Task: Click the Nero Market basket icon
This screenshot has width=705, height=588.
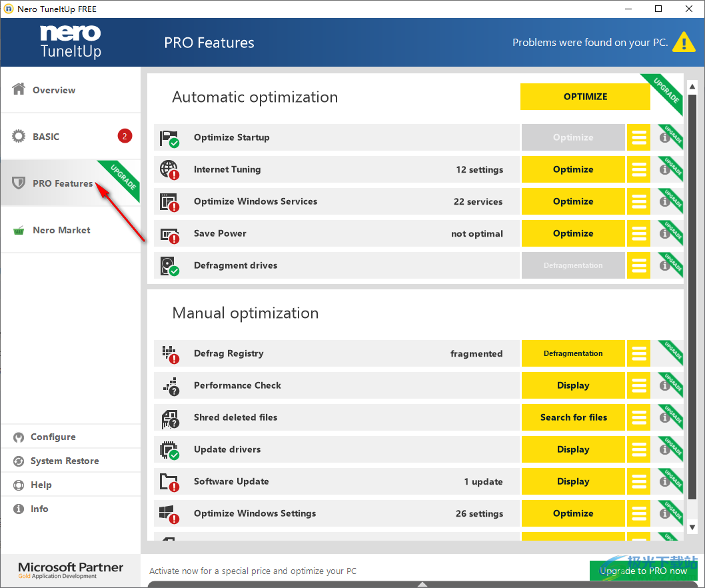Action: point(19,231)
